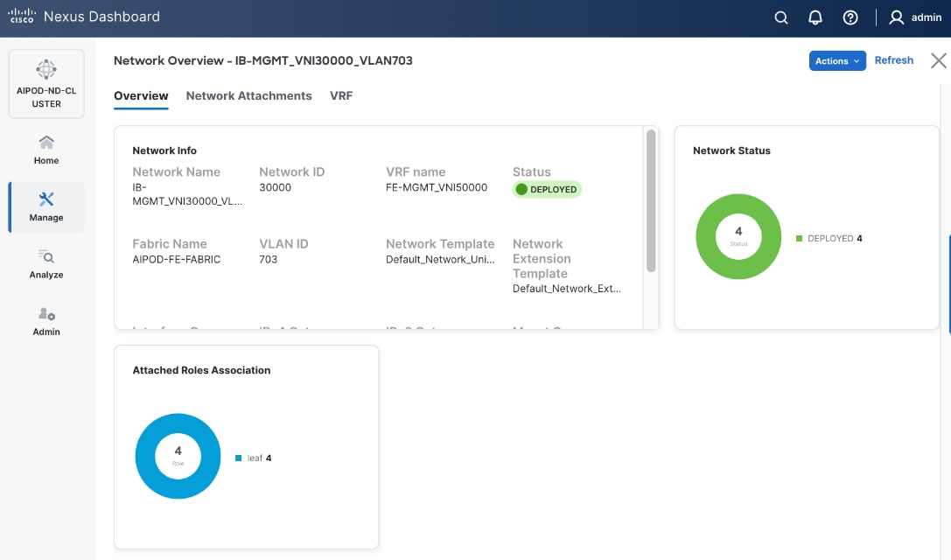
Task: Click the truncated Network Name value IB-MGMT_VNI30000_VL...
Action: tap(187, 194)
